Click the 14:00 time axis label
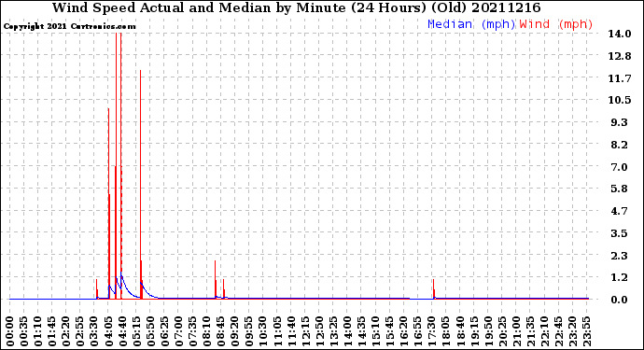The height and width of the screenshot is (350, 644). coord(347,330)
